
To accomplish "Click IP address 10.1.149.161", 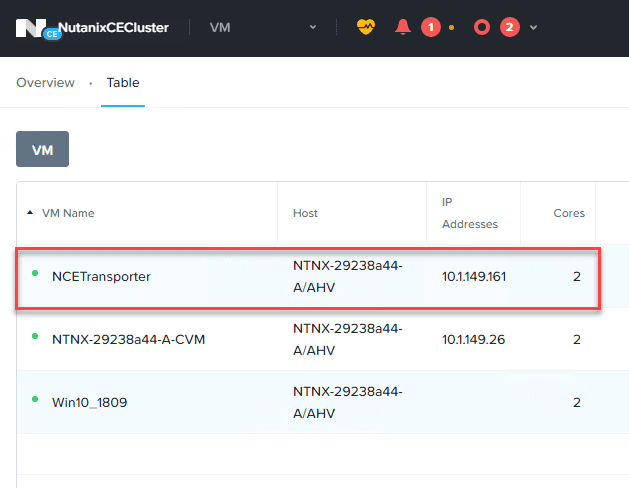I will click(474, 276).
